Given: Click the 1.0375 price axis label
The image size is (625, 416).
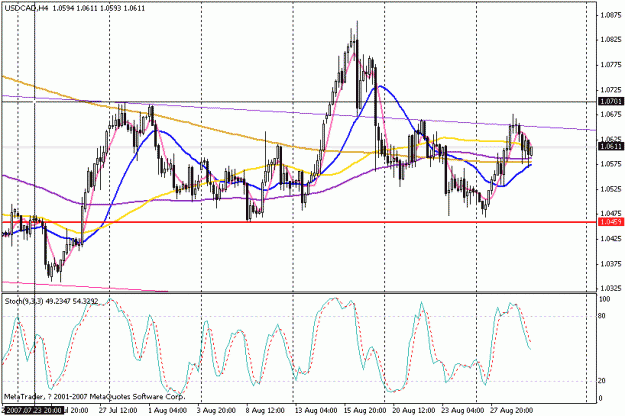Looking at the screenshot, I should pyautogui.click(x=611, y=263).
